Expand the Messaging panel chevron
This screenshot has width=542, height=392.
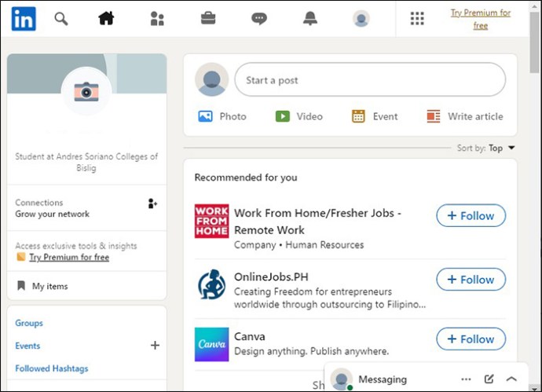coord(511,379)
